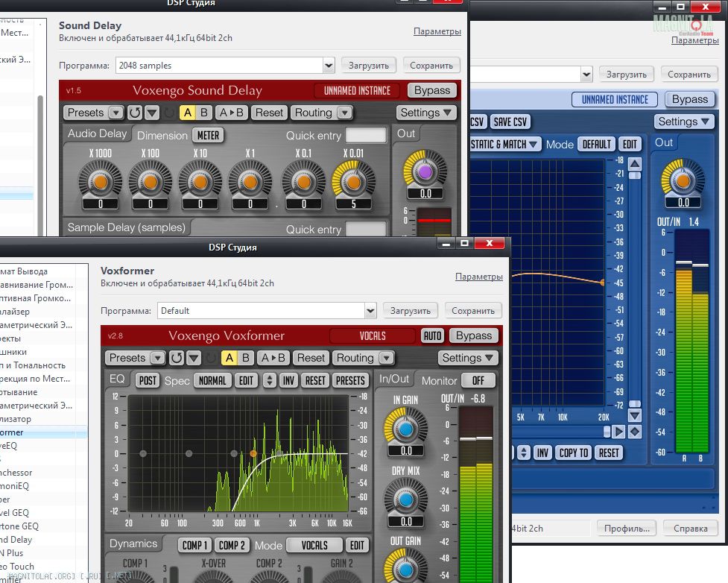This screenshot has width=728, height=583.
Task: Click DRY MIX knob in Voxformer
Action: point(406,500)
